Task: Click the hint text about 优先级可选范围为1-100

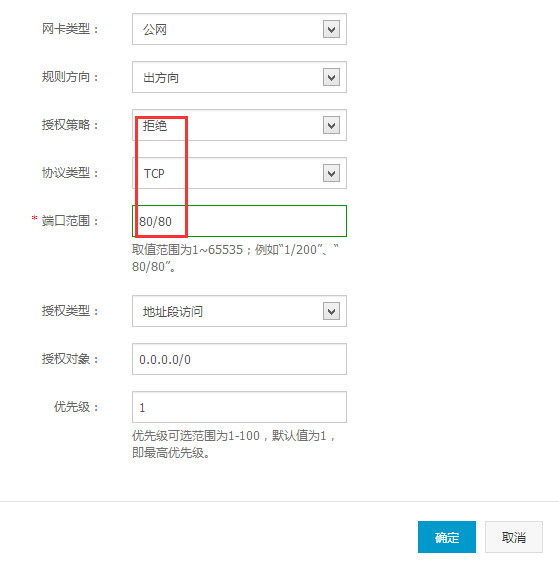Action: pyautogui.click(x=234, y=444)
